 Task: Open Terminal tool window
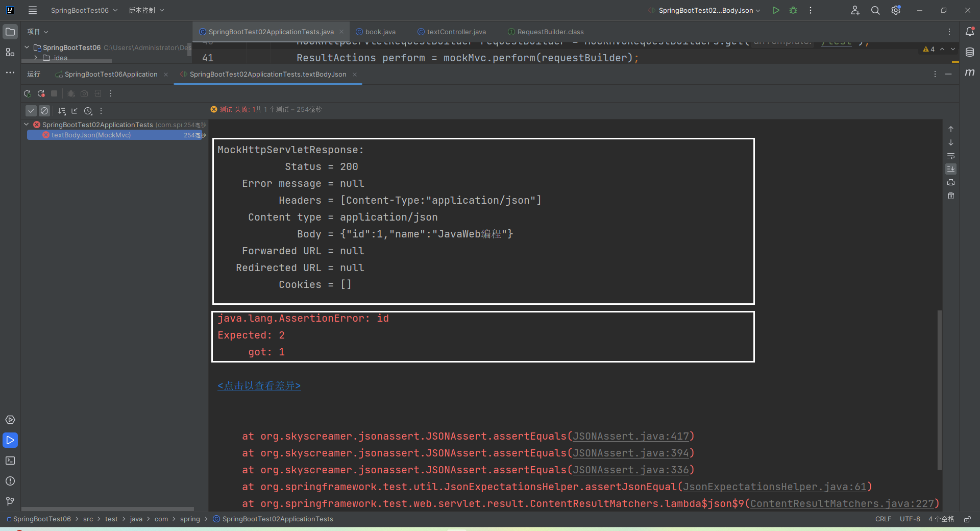coord(10,461)
